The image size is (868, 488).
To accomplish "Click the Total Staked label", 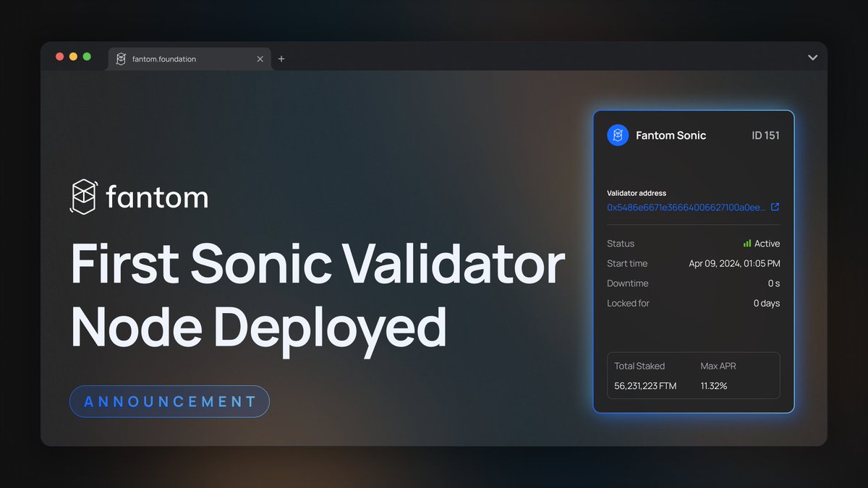I will coord(639,366).
